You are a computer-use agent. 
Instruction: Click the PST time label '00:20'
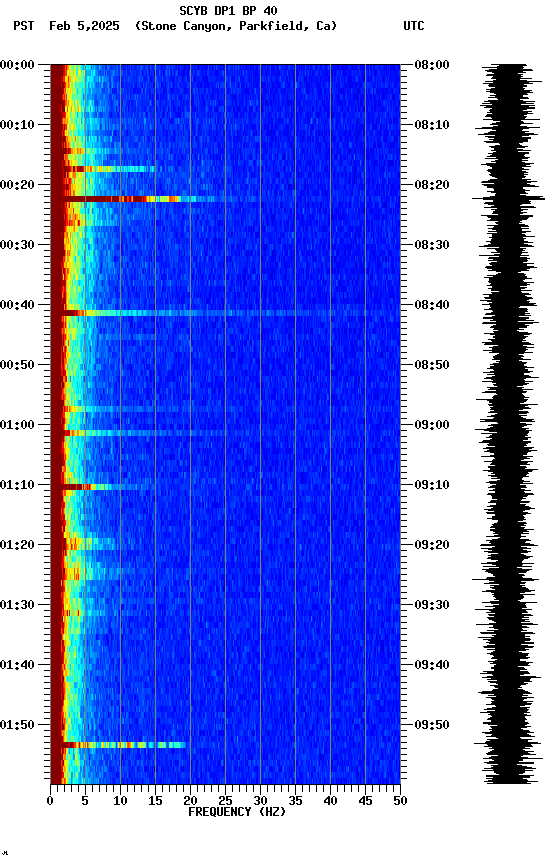pos(17,185)
